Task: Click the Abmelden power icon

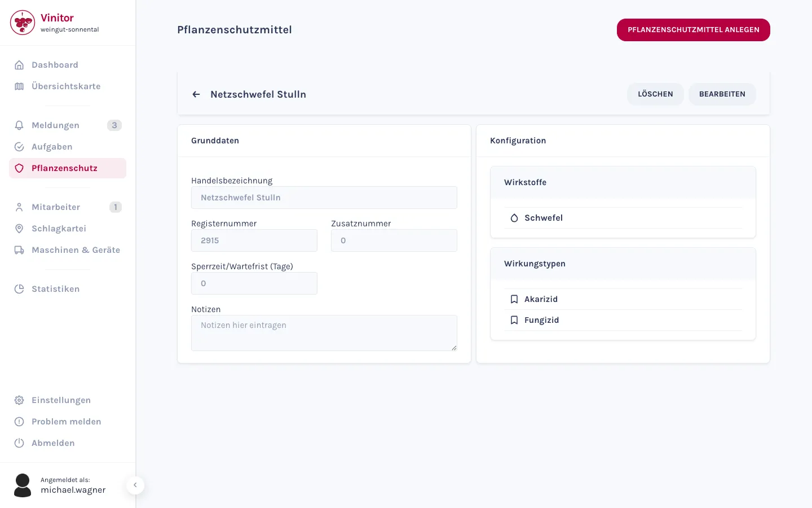Action: pyautogui.click(x=19, y=443)
